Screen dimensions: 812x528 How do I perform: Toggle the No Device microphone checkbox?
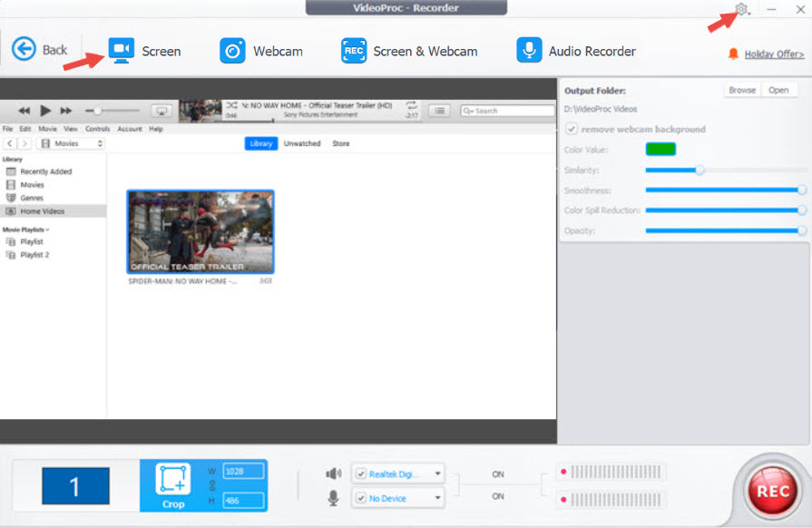click(x=361, y=498)
